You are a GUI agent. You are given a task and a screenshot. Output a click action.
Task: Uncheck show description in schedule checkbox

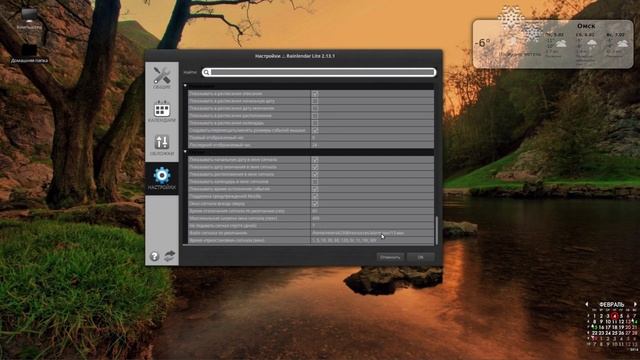[315, 93]
